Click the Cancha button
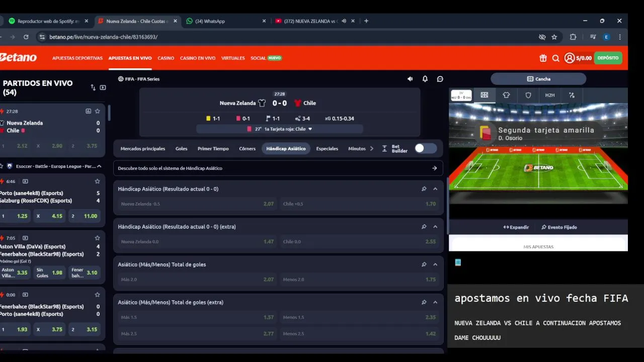 pyautogui.click(x=538, y=79)
